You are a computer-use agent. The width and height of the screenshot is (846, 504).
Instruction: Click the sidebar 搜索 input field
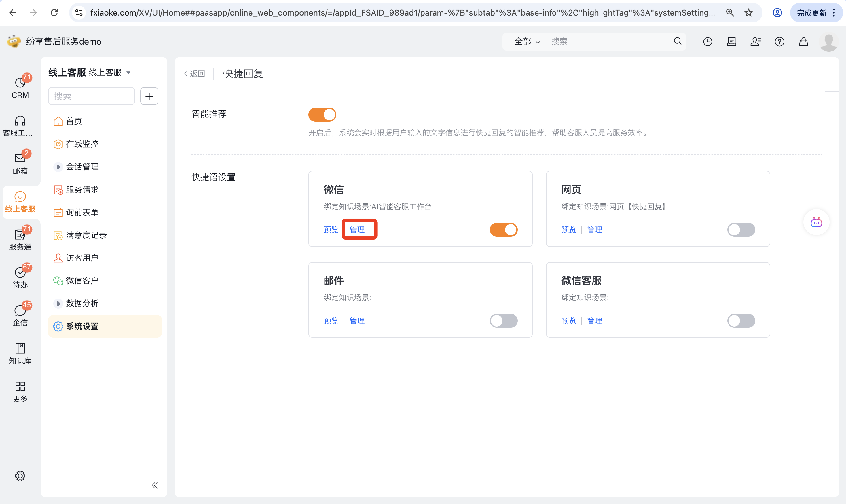click(91, 96)
